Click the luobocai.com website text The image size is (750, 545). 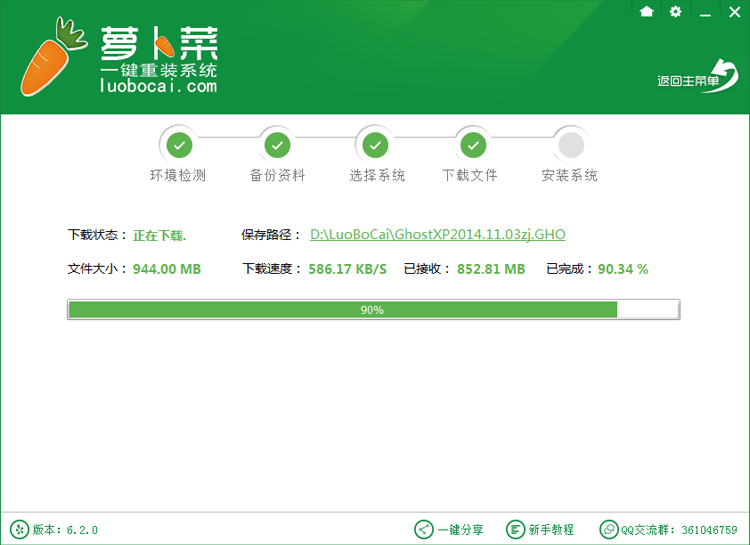pyautogui.click(x=158, y=87)
